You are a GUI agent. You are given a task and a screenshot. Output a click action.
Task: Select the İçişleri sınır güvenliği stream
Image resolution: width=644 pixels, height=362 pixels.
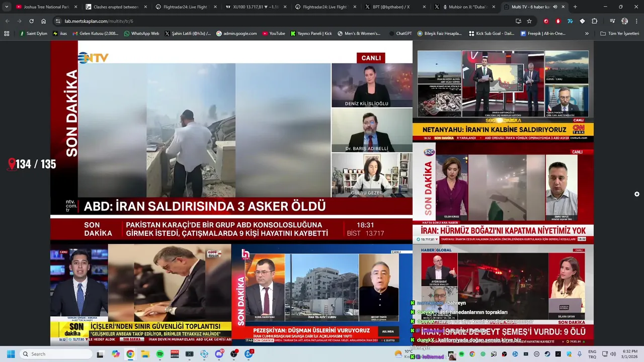[x=141, y=295]
